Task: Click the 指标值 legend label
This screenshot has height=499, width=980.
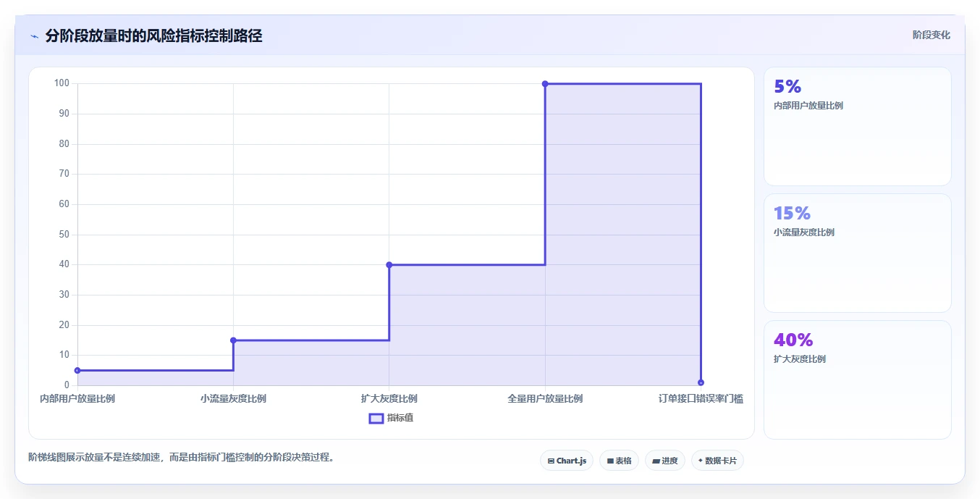Action: (400, 418)
